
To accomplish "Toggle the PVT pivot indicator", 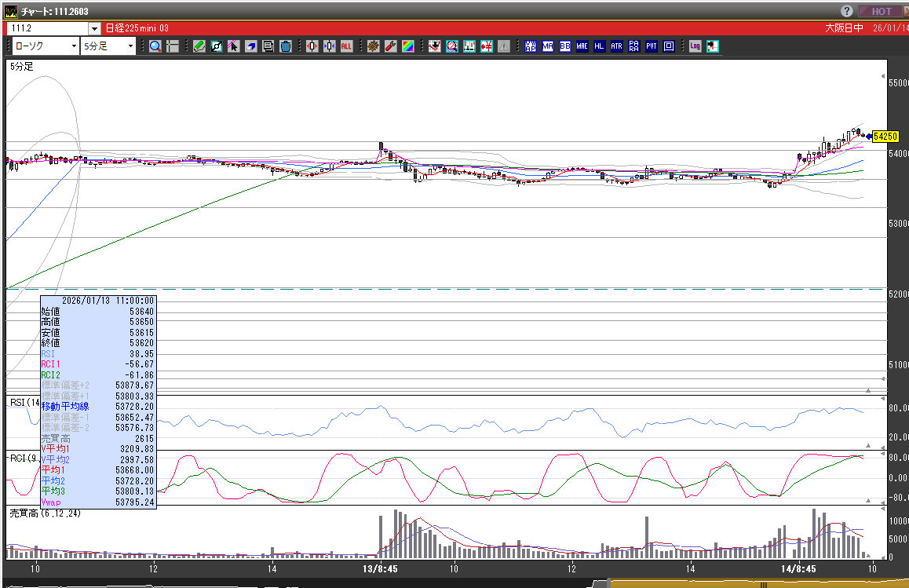I will pyautogui.click(x=651, y=46).
